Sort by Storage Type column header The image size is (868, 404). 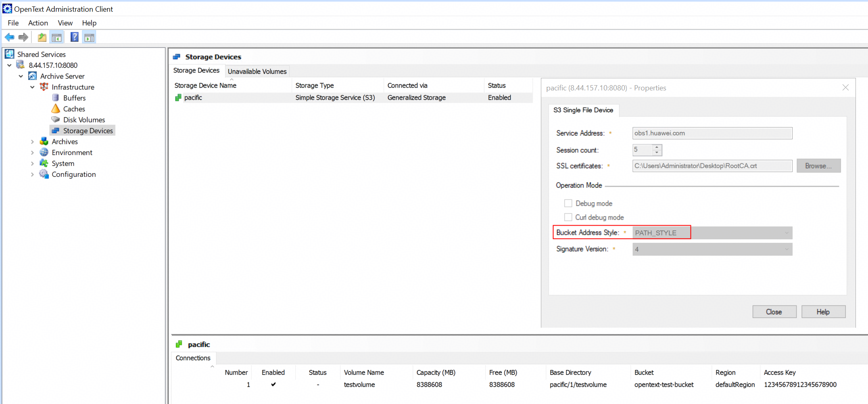pos(338,86)
